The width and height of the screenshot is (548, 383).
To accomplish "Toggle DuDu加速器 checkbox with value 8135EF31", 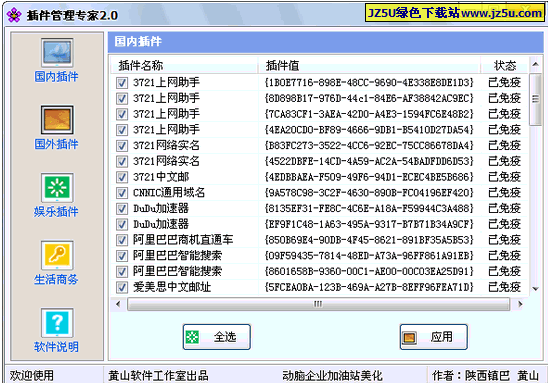I will tap(122, 209).
